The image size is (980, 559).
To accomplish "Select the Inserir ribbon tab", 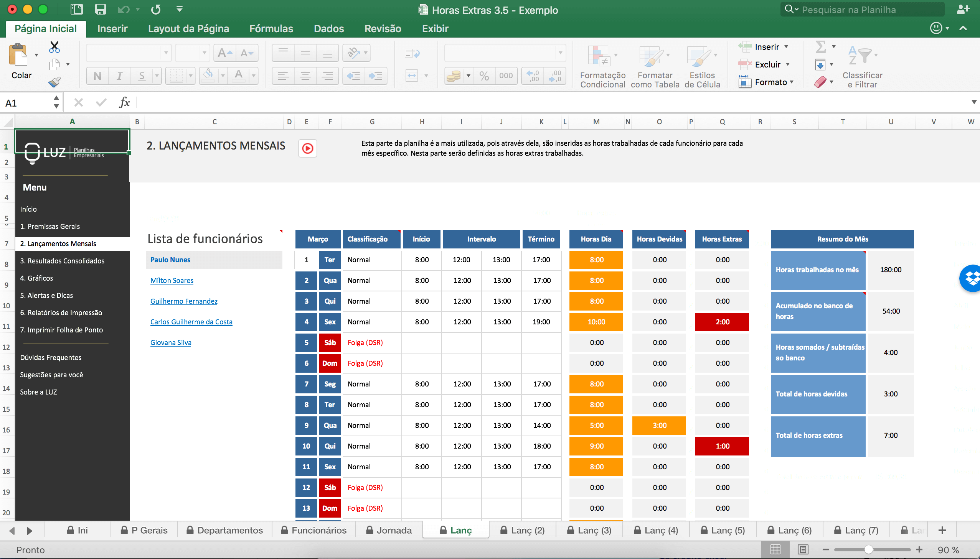I will click(112, 28).
